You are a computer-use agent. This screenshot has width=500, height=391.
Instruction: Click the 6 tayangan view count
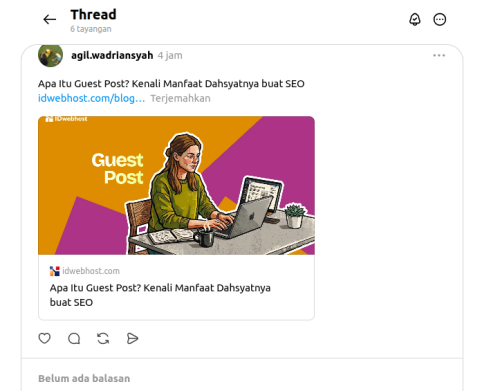coord(91,29)
